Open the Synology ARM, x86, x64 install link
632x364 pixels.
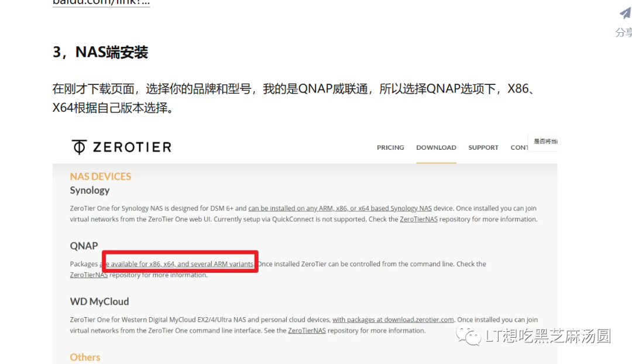pos(340,208)
